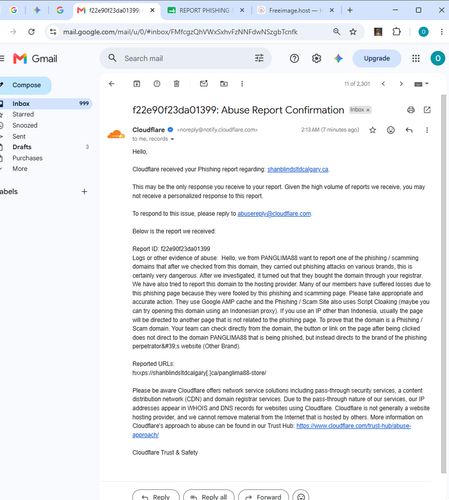Open message more options menu
449x500 pixels.
[x=427, y=130]
